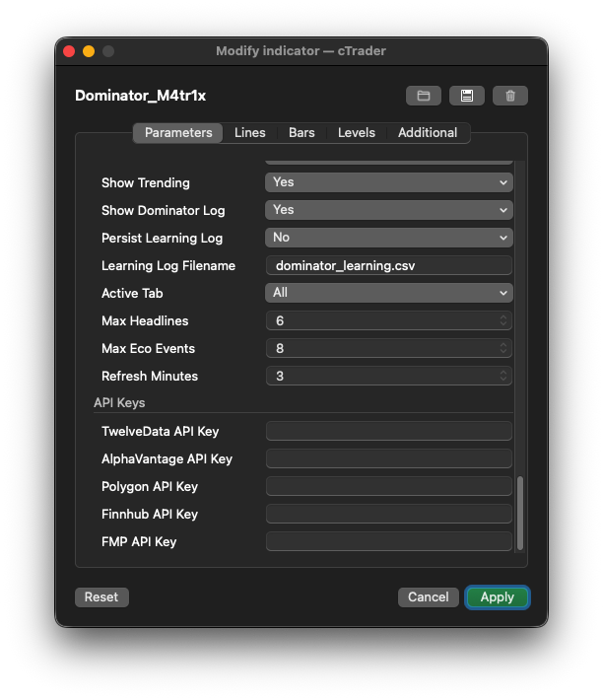This screenshot has height=700, width=603.
Task: Click the parameters list scrollbar thumb
Action: point(519,514)
